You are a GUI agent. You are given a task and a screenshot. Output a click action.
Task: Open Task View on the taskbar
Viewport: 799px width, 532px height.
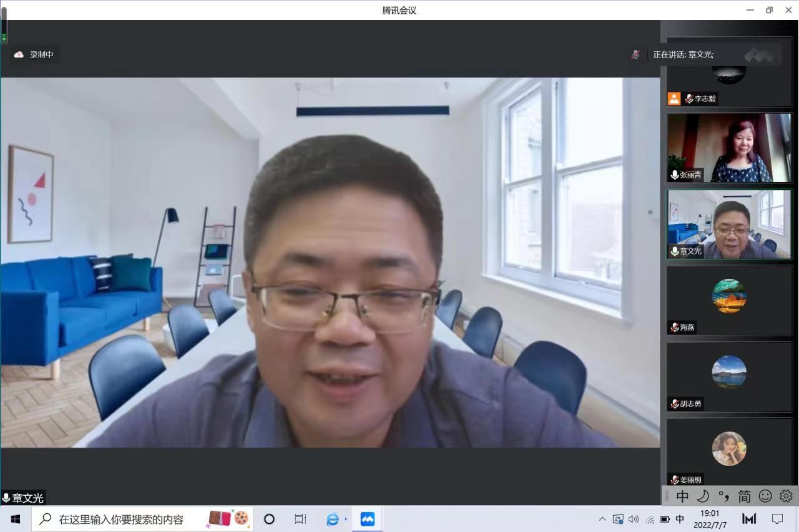point(300,519)
